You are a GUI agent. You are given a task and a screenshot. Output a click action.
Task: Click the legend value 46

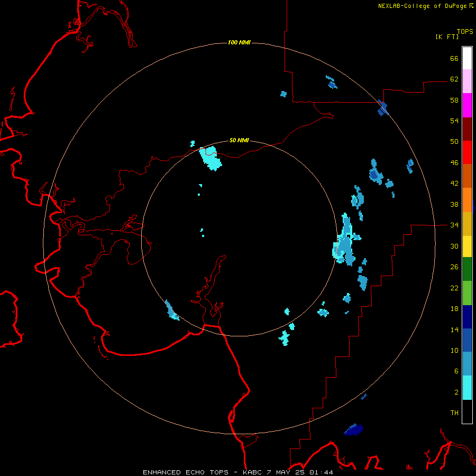point(454,162)
